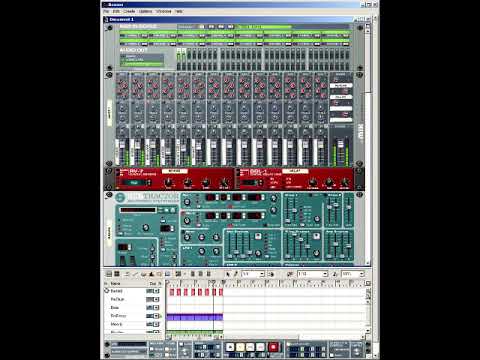Toggle the Loop On/Off button in transport
This screenshot has width=480, height=360.
(x=288, y=344)
